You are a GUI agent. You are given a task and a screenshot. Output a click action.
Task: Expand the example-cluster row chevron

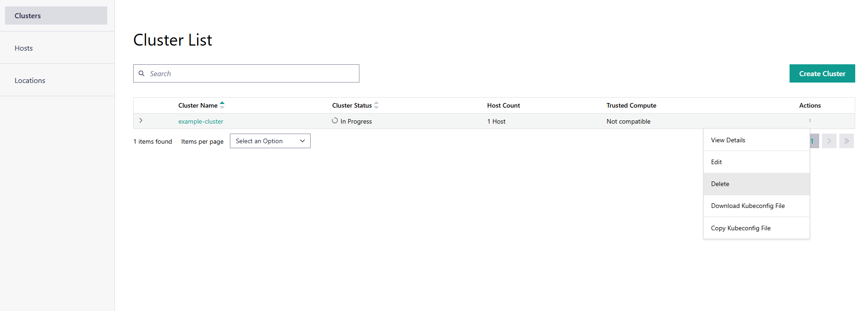pos(141,120)
